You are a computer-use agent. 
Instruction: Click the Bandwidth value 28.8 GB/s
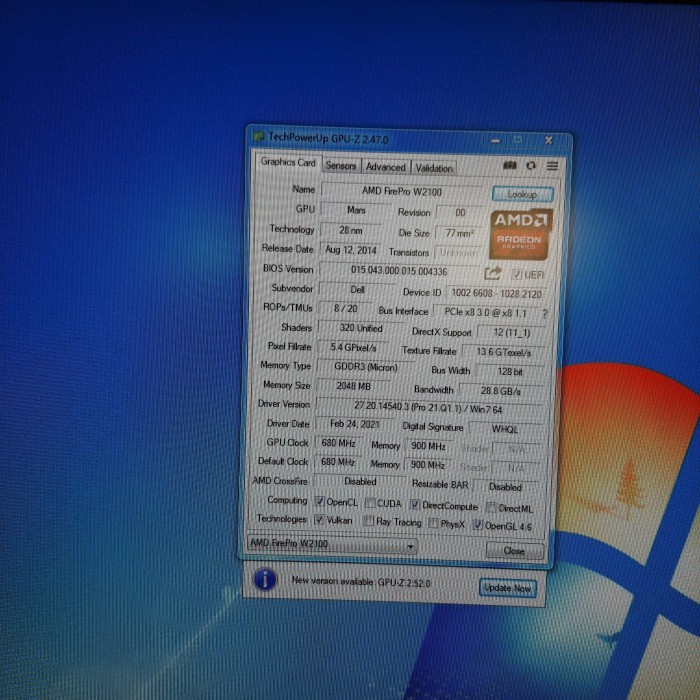[501, 391]
